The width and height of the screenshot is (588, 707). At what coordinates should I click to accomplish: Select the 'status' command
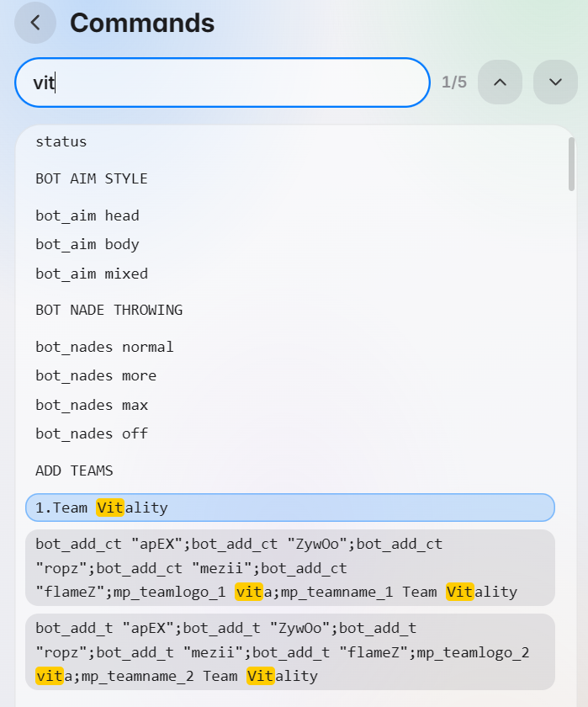(61, 141)
